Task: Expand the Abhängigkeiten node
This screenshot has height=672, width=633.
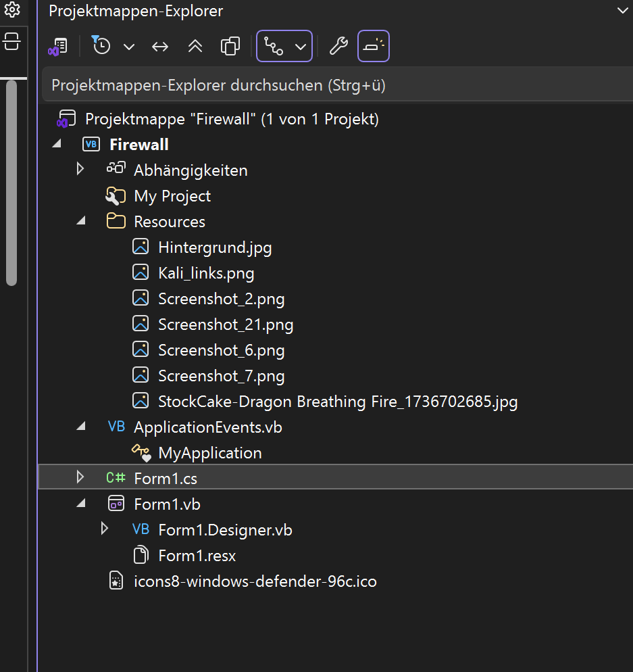Action: (80, 169)
